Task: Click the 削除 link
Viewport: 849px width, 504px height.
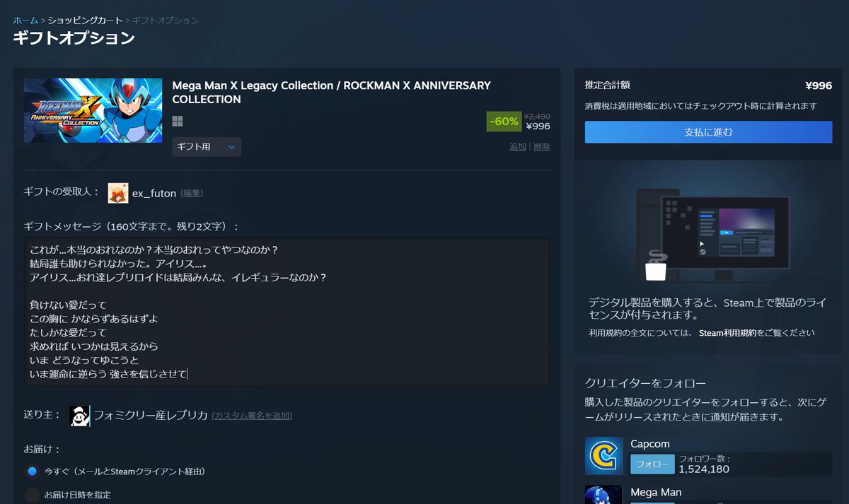Action: 541,146
